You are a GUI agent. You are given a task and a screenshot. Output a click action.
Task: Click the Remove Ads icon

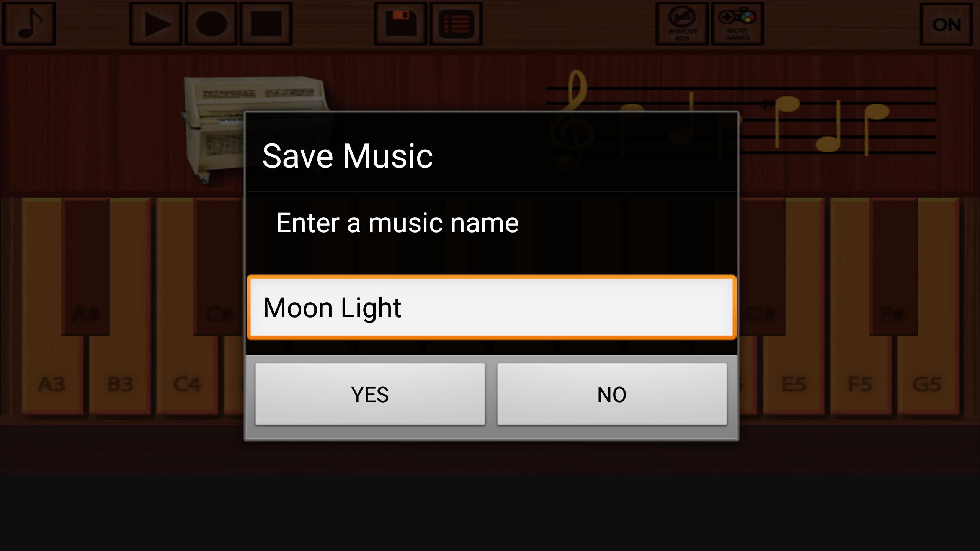(x=682, y=24)
